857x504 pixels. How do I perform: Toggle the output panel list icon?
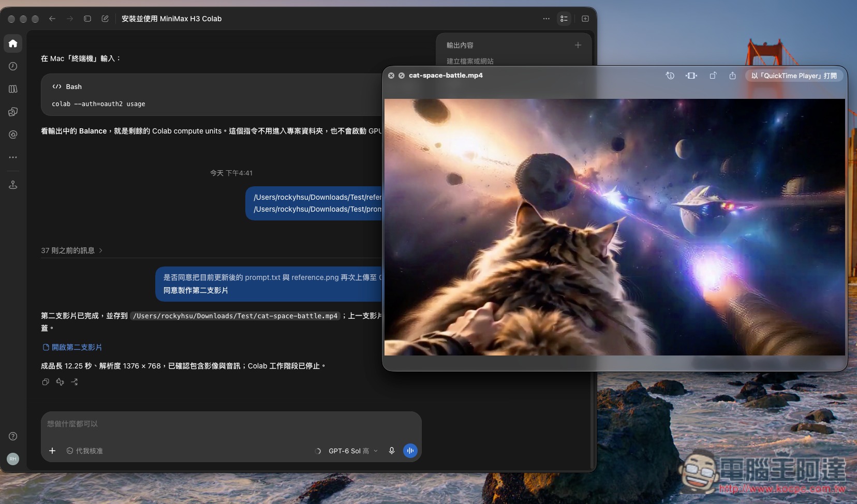[x=564, y=19]
